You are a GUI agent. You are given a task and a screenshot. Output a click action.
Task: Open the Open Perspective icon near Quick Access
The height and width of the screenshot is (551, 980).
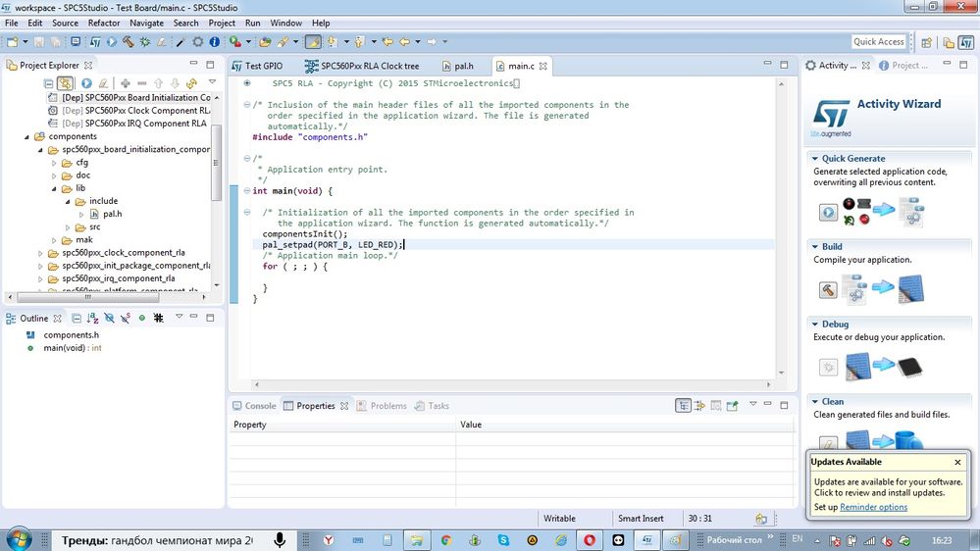(x=927, y=42)
